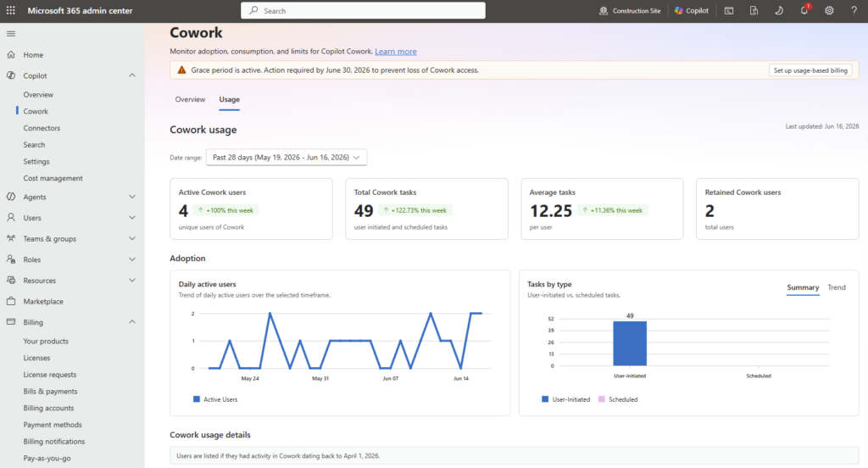Image resolution: width=868 pixels, height=468 pixels.
Task: Open the Copilot button in header
Action: pyautogui.click(x=692, y=10)
